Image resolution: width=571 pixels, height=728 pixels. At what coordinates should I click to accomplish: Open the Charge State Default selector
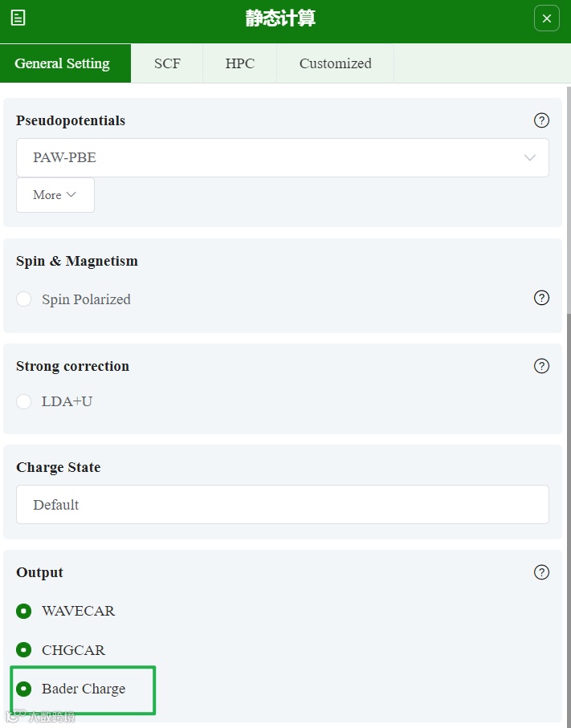coord(282,505)
